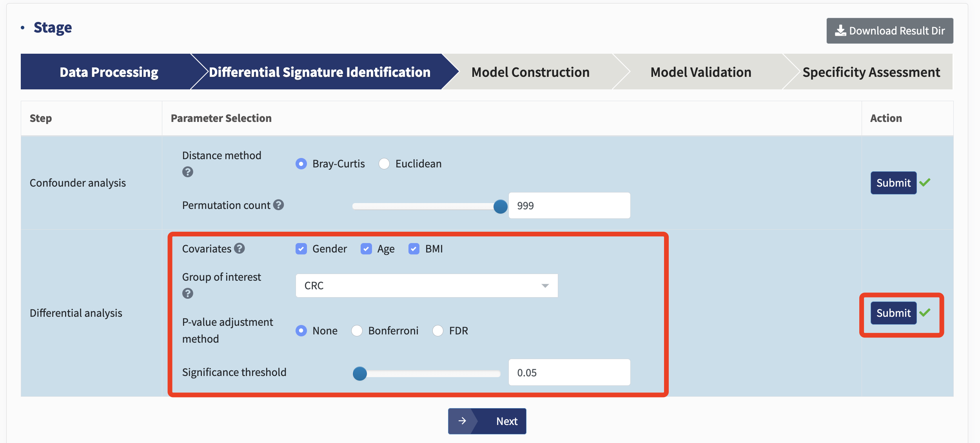980x443 pixels.
Task: Click the Next button
Action: (x=487, y=421)
